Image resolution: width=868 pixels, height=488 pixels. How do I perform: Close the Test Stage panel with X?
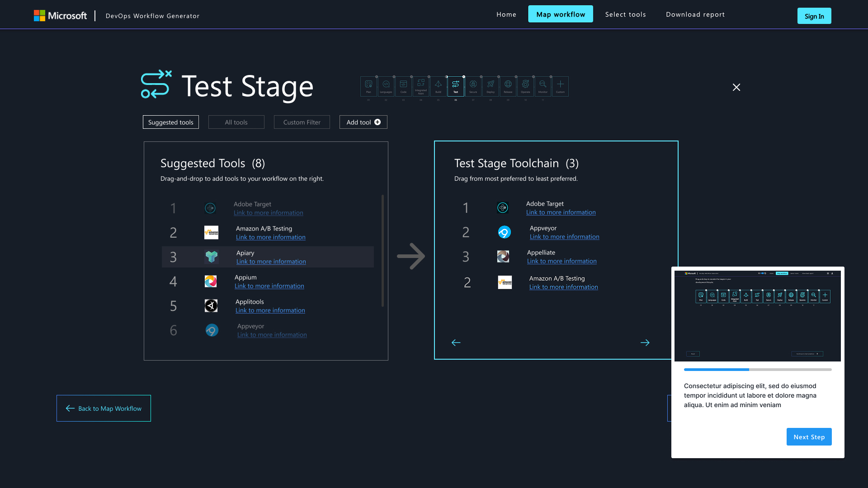click(736, 87)
